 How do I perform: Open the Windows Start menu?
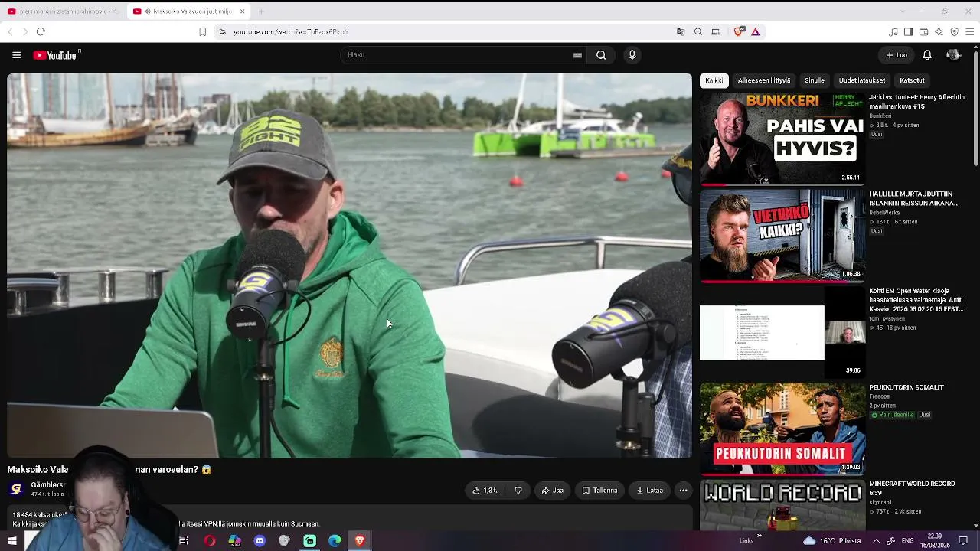tap(11, 541)
